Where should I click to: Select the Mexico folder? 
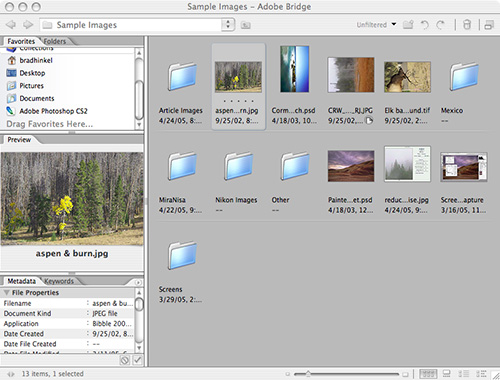[x=464, y=77]
